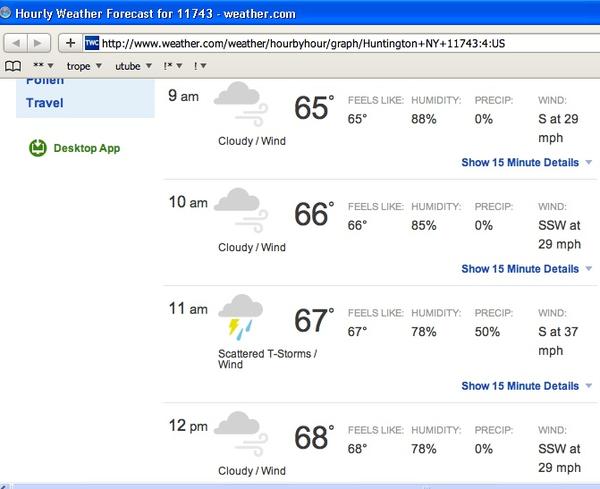The height and width of the screenshot is (489, 600).
Task: Open the Desktop App link
Action: point(86,148)
